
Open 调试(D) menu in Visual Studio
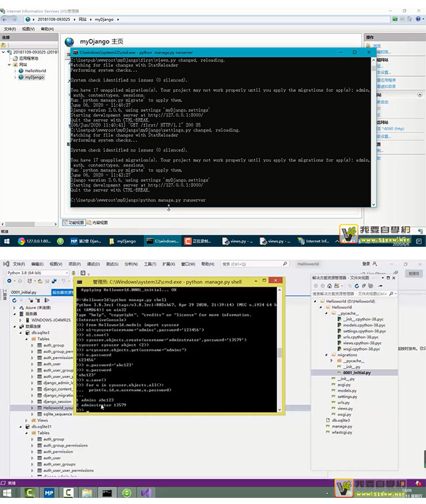coord(93,264)
